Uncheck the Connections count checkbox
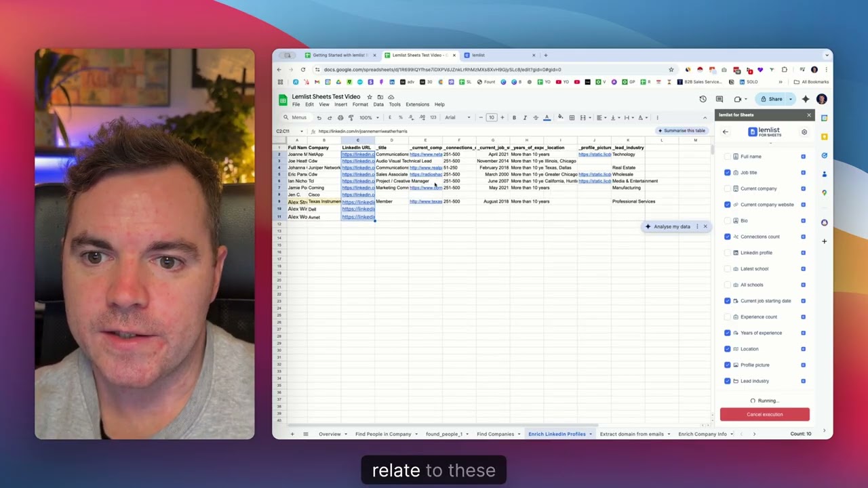The height and width of the screenshot is (488, 868). click(x=728, y=237)
